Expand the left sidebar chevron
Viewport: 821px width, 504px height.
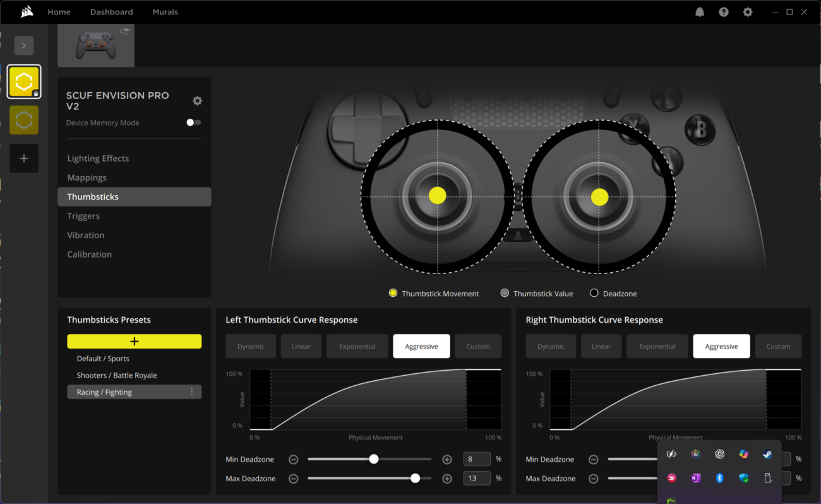coord(24,45)
